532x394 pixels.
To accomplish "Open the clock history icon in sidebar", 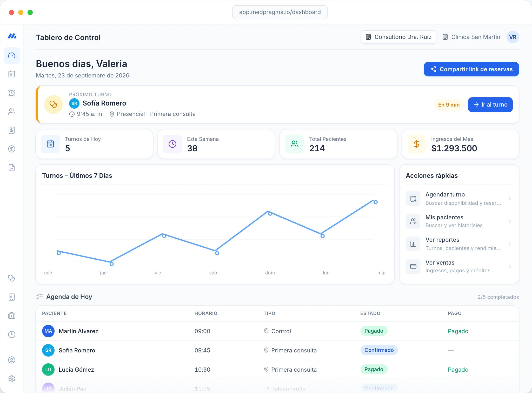I will point(12,334).
